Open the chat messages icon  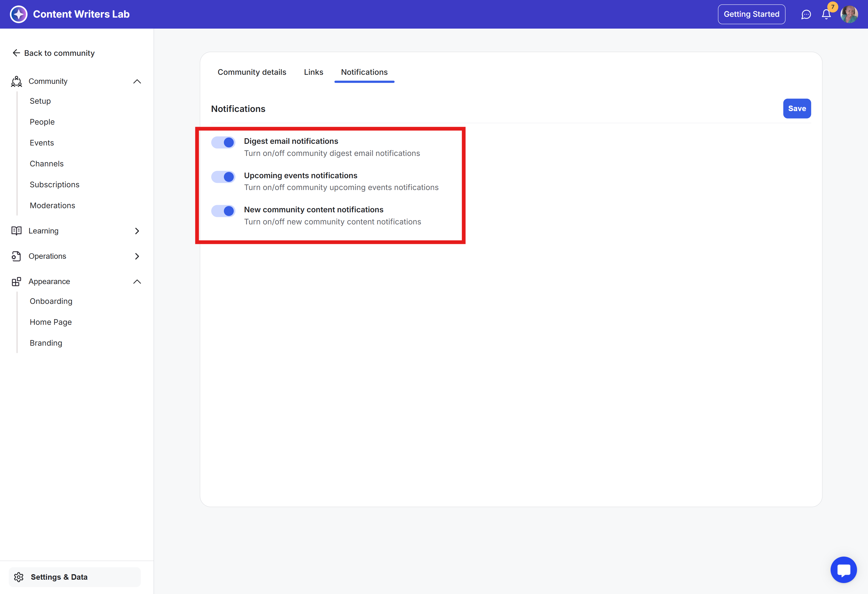(806, 14)
